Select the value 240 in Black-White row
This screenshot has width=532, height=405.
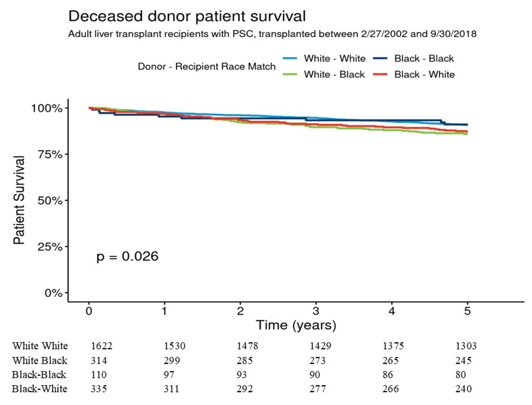tap(463, 389)
